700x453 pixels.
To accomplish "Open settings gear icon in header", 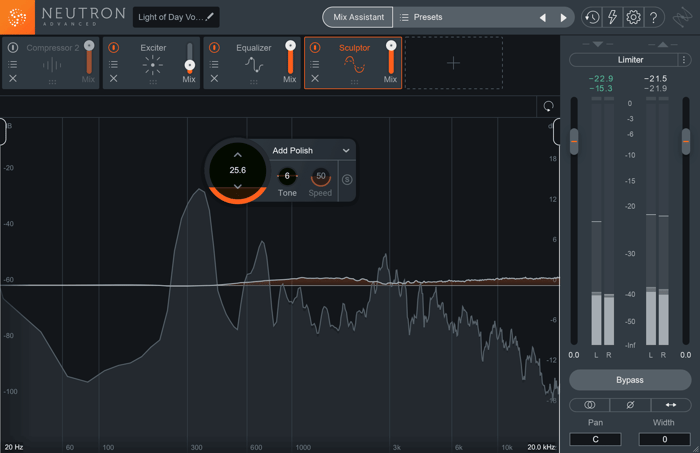I will point(633,17).
